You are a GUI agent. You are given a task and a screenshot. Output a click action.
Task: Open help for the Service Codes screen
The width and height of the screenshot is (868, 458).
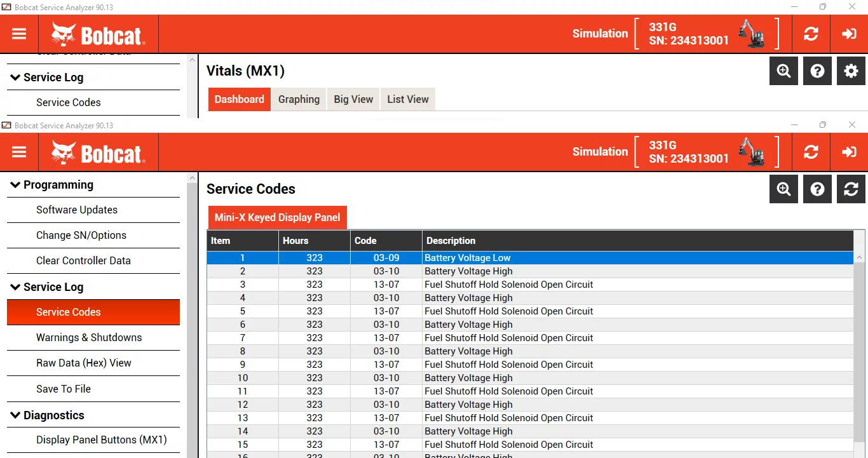[x=817, y=189]
